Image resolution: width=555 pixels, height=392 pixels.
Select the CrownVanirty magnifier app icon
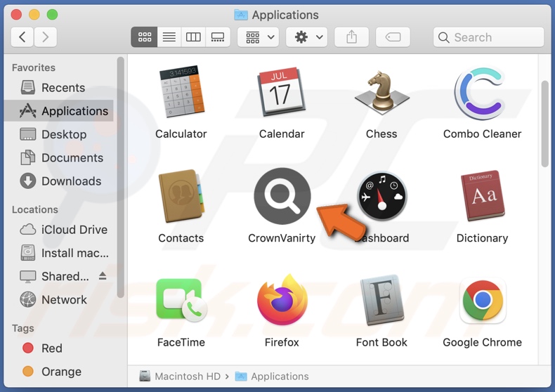282,196
